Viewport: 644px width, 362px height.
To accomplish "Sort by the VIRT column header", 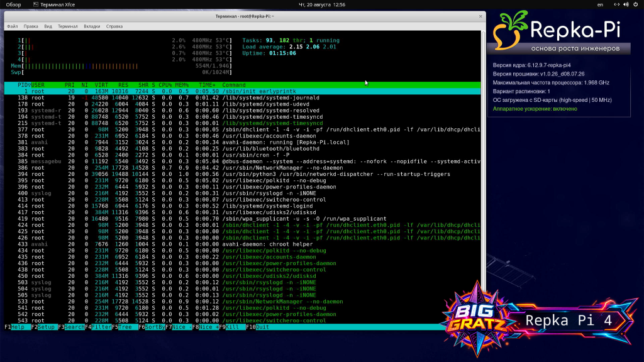I will coord(101,85).
